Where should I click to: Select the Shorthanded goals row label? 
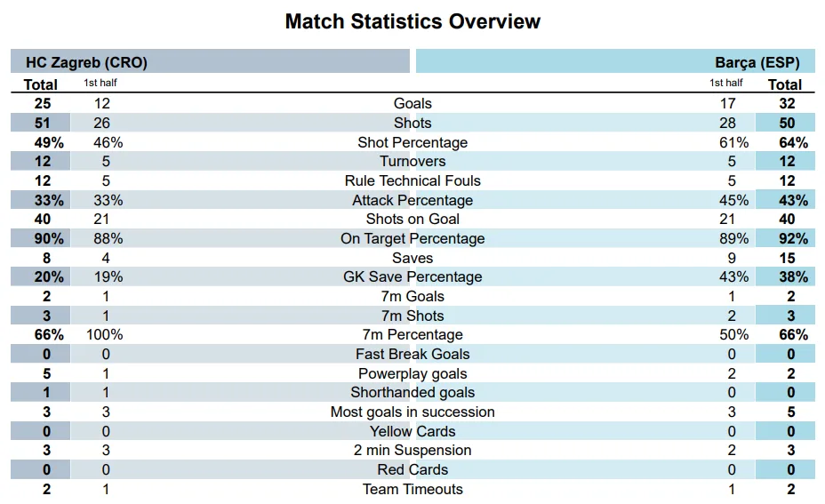(412, 393)
